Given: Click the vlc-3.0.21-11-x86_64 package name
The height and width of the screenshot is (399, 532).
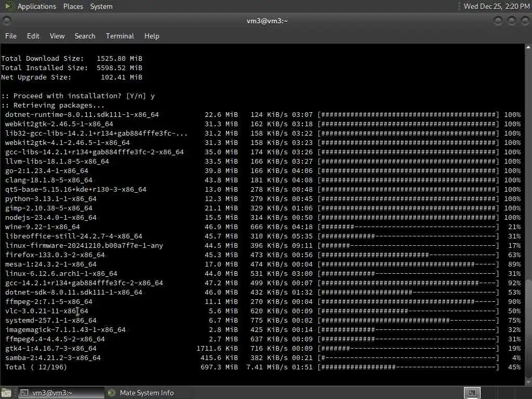Looking at the screenshot, I should 46,311.
